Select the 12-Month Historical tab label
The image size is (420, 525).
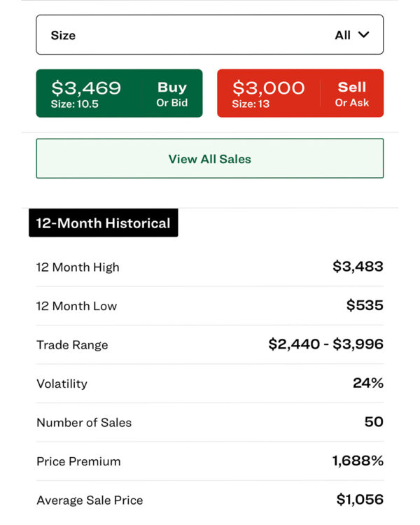(103, 223)
